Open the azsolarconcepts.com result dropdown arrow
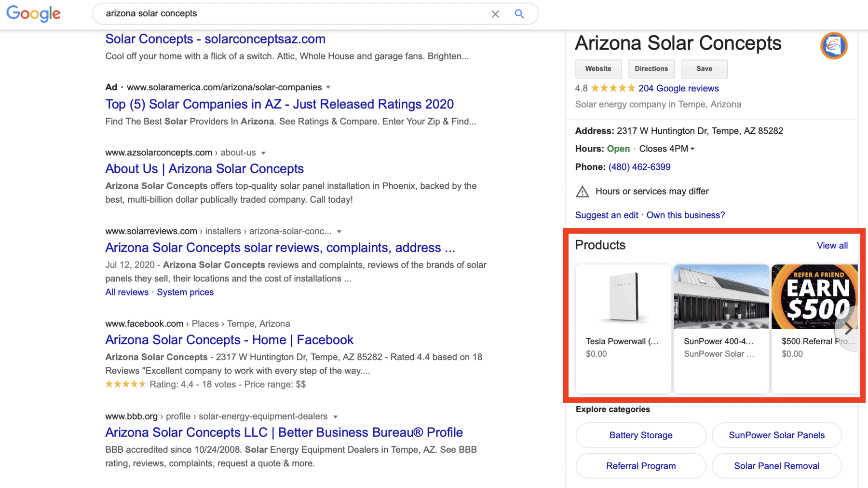This screenshot has height=488, width=868. click(x=263, y=153)
